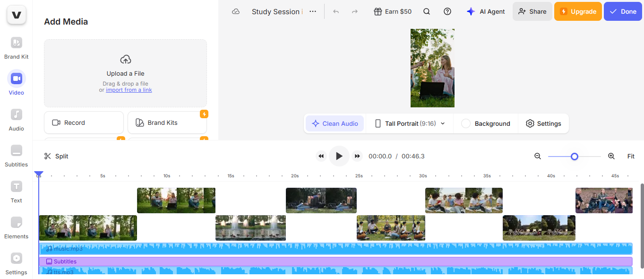Open the Elements panel from the sidebar

click(16, 227)
